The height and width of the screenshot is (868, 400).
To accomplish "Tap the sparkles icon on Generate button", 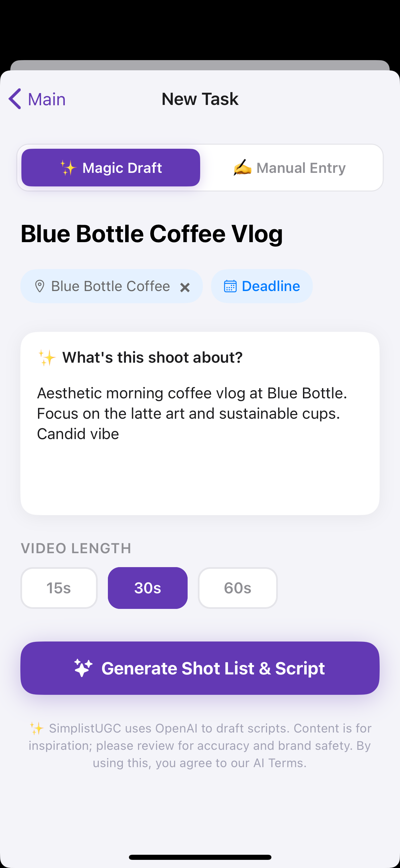I will click(x=83, y=668).
